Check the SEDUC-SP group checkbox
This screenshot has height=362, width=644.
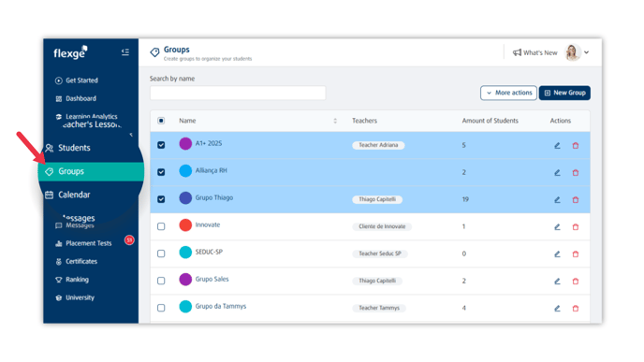pos(161,253)
